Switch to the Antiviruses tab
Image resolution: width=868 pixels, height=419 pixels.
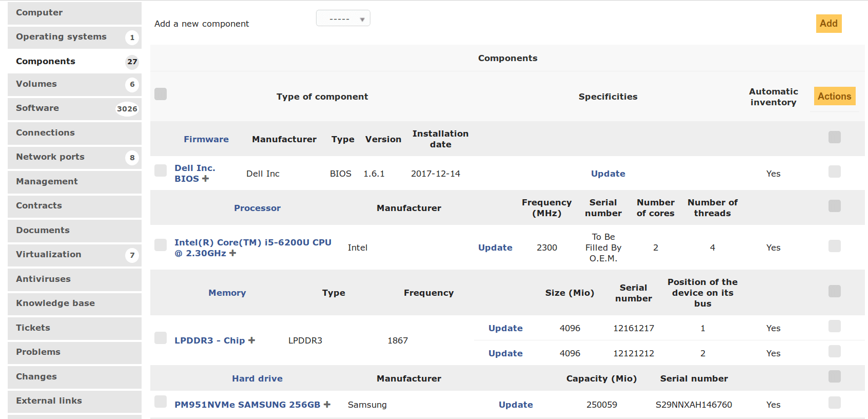point(74,279)
